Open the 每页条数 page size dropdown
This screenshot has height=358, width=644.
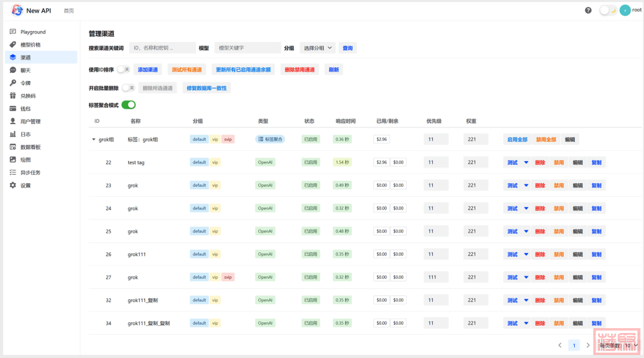pyautogui.click(x=620, y=345)
